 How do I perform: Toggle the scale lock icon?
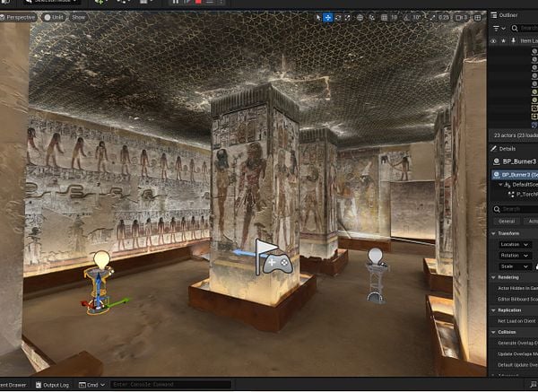(536, 266)
